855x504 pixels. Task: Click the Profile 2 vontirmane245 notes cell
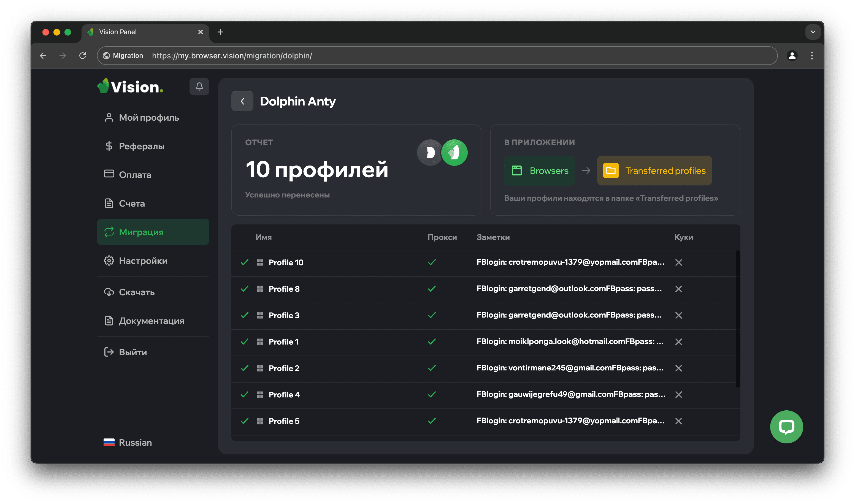pos(570,368)
